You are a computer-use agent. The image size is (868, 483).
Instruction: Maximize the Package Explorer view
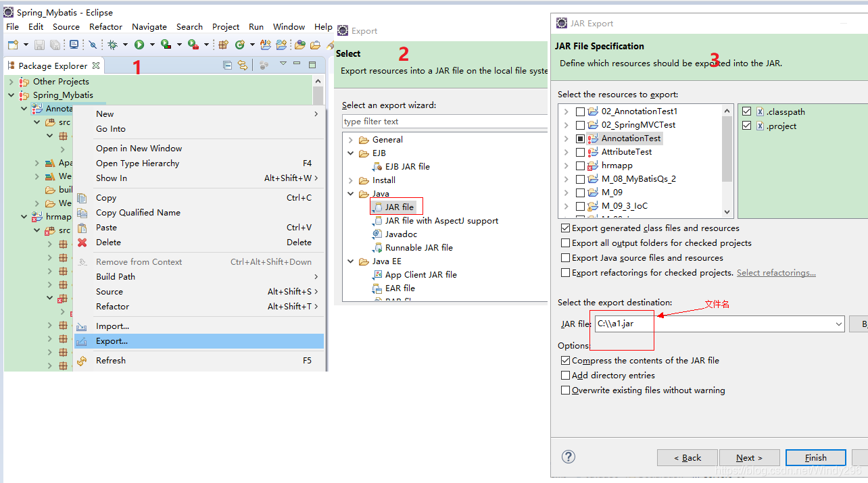pyautogui.click(x=312, y=65)
